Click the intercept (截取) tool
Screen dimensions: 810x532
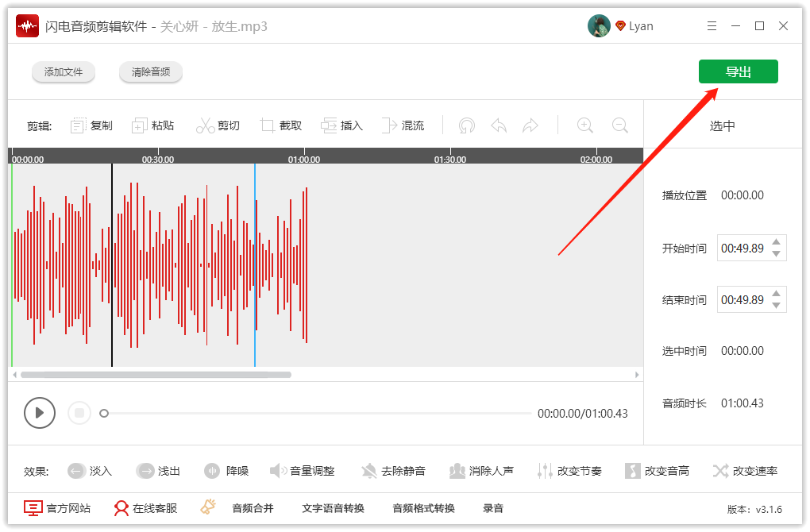tap(280, 125)
